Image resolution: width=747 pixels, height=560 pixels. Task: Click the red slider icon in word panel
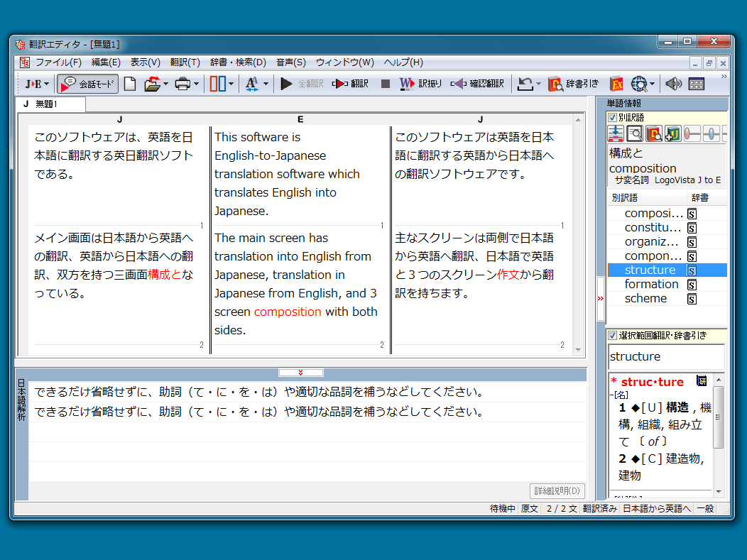(692, 134)
